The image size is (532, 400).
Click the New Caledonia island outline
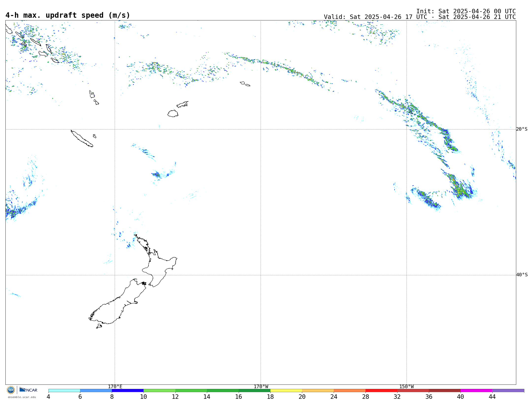[x=82, y=138]
